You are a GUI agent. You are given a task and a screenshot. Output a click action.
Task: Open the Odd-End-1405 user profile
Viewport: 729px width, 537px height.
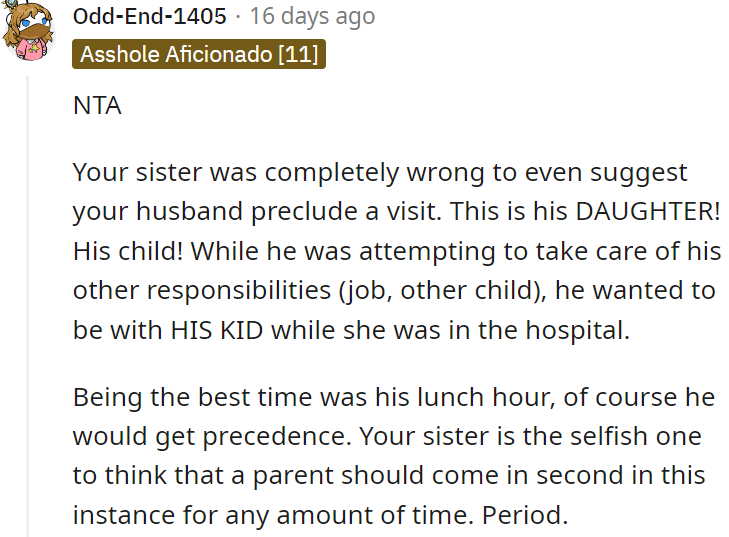click(x=150, y=16)
